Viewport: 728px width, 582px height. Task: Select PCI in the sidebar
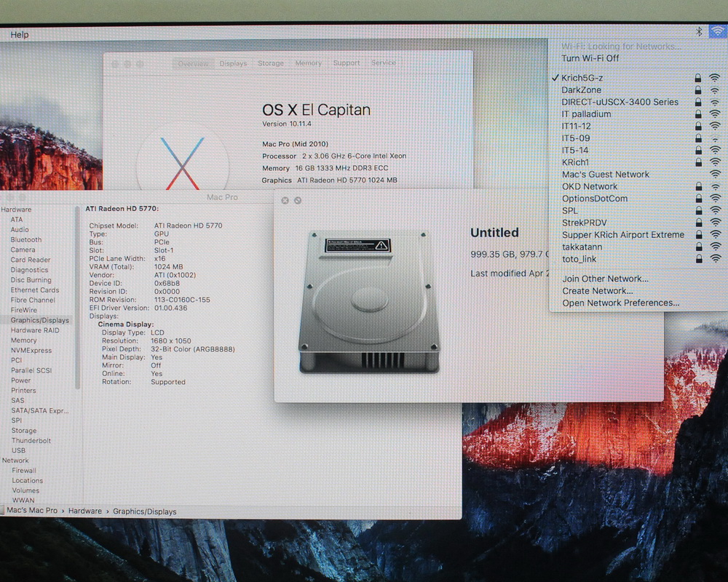pos(16,360)
